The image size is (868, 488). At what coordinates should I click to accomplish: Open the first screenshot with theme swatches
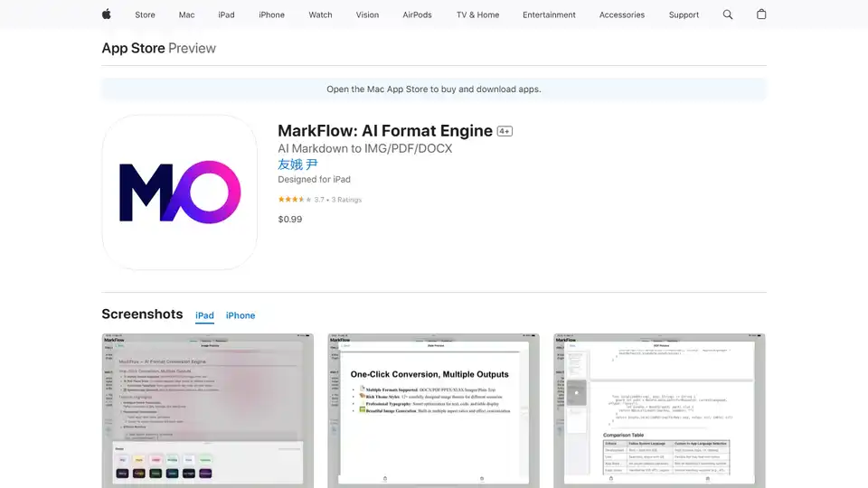tap(208, 410)
